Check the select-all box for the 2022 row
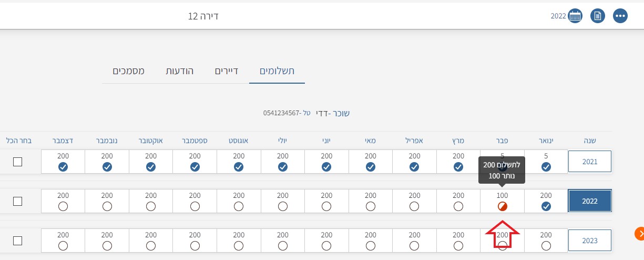This screenshot has height=260, width=644. [x=17, y=201]
